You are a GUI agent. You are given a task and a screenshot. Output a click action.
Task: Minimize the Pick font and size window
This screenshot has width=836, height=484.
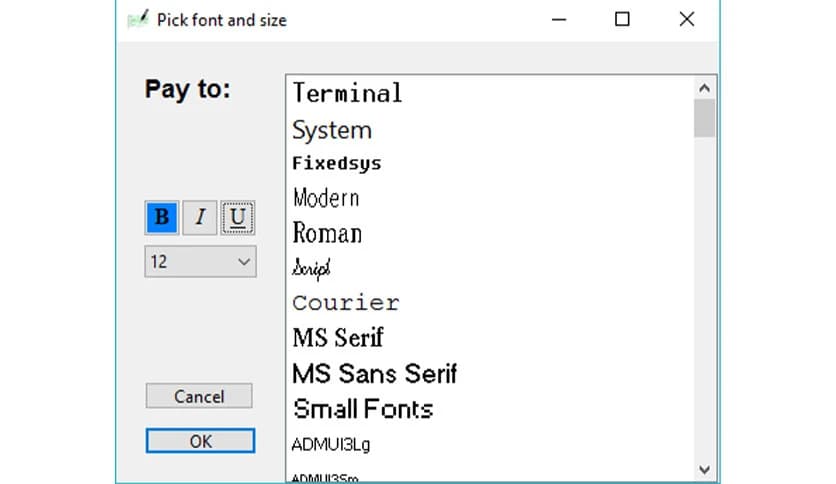(x=559, y=20)
